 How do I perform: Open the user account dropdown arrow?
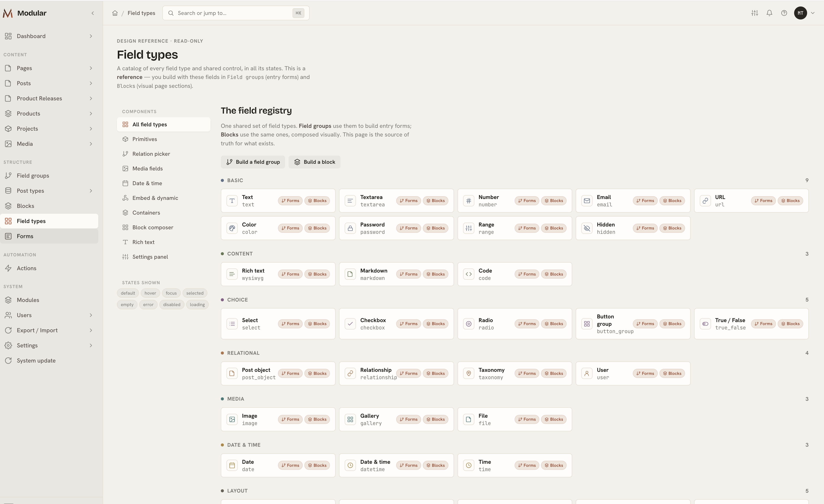coord(813,13)
